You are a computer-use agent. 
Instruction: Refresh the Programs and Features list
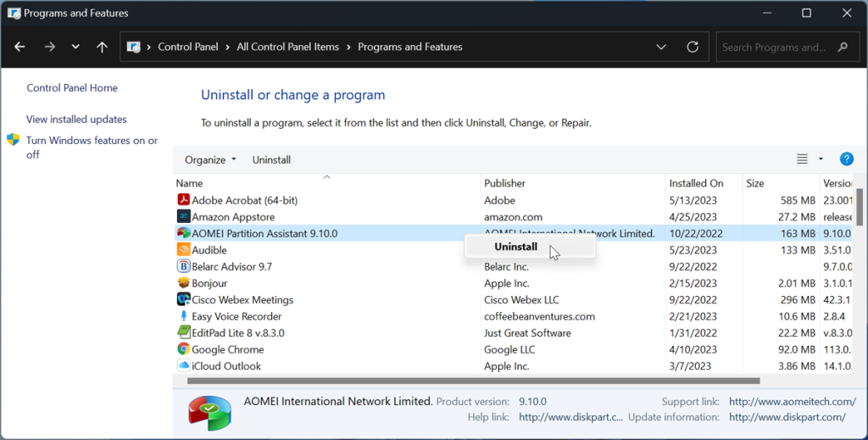click(693, 47)
